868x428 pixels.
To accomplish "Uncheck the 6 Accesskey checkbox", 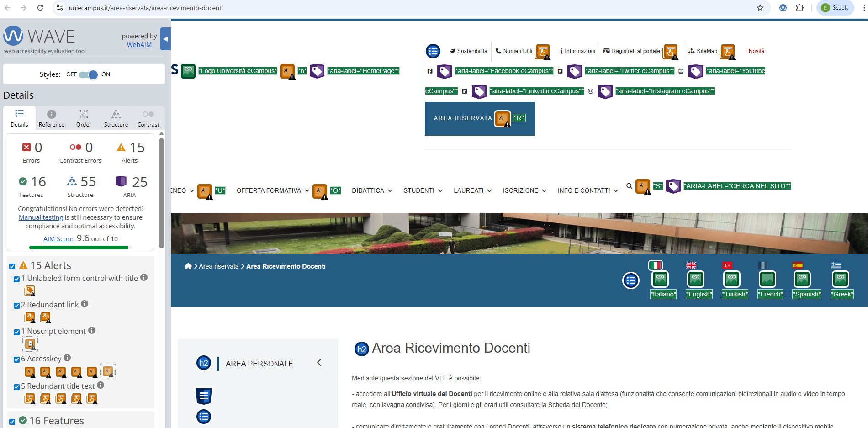I will (x=16, y=359).
